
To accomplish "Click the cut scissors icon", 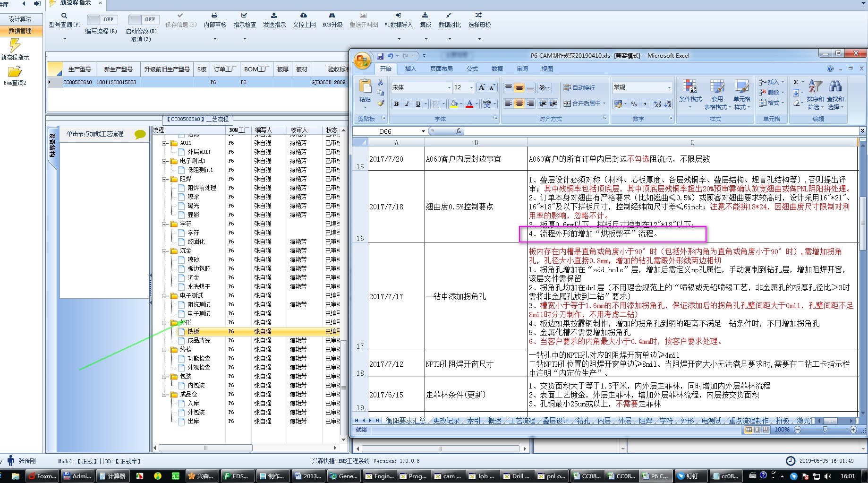I will 381,82.
